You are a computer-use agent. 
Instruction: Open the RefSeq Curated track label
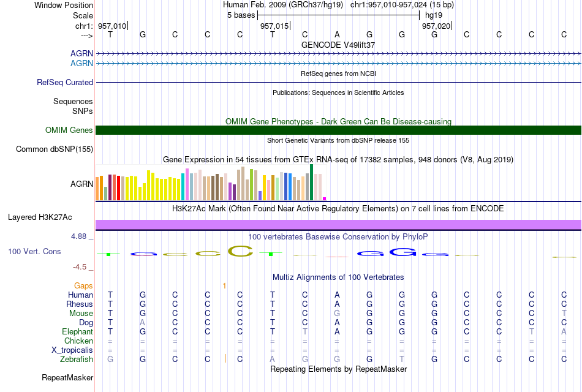coord(65,83)
